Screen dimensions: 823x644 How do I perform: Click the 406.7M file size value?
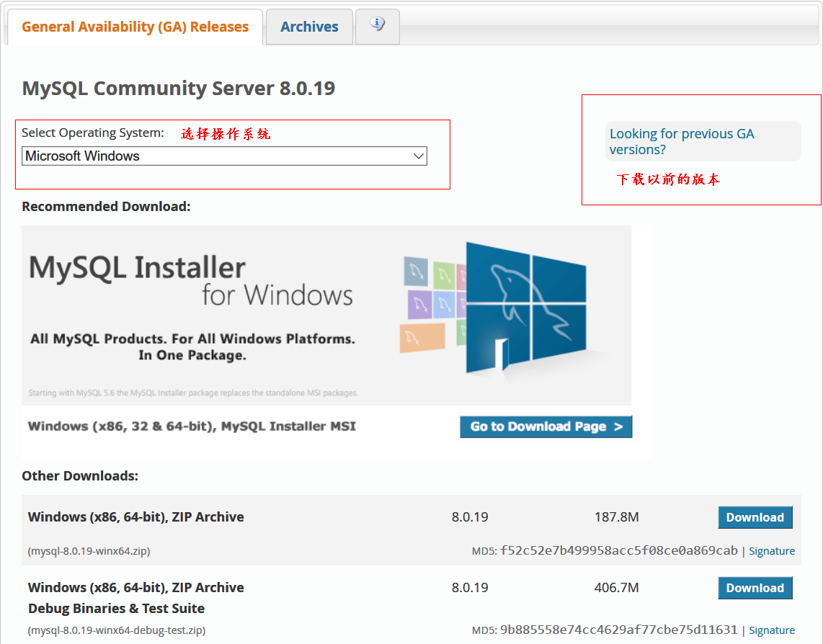tap(616, 587)
